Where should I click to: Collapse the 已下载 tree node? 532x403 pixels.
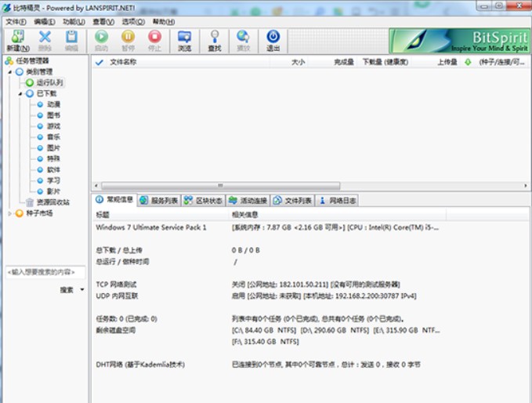pos(20,94)
